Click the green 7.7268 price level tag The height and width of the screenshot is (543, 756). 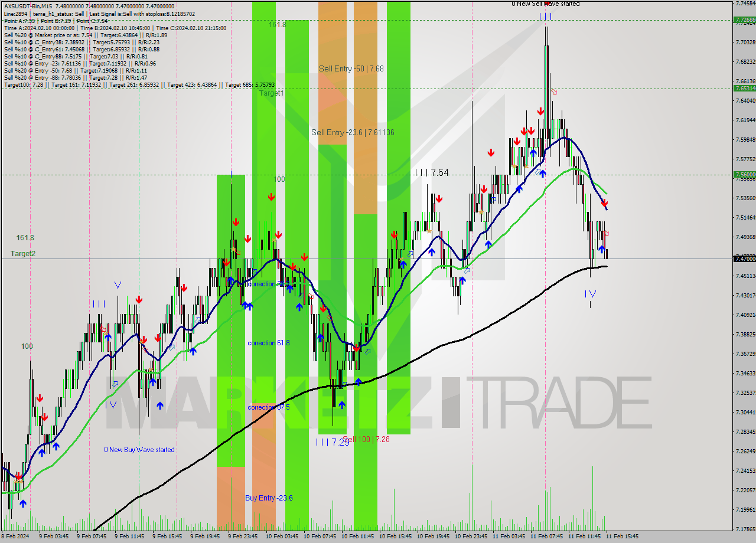click(x=744, y=19)
